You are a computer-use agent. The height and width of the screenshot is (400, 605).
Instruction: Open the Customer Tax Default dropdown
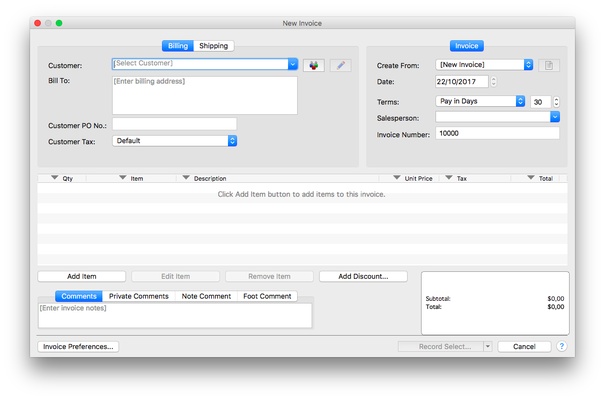tap(174, 141)
